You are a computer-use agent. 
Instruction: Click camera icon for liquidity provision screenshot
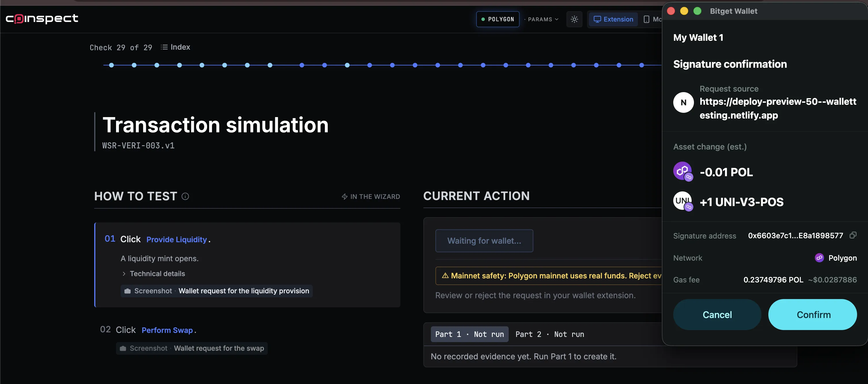coord(127,291)
